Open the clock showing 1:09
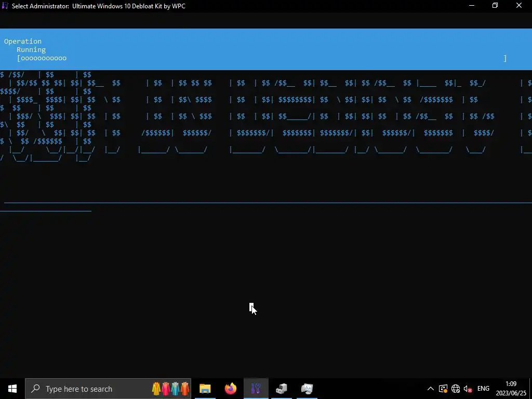This screenshot has height=399, width=532. 511,389
